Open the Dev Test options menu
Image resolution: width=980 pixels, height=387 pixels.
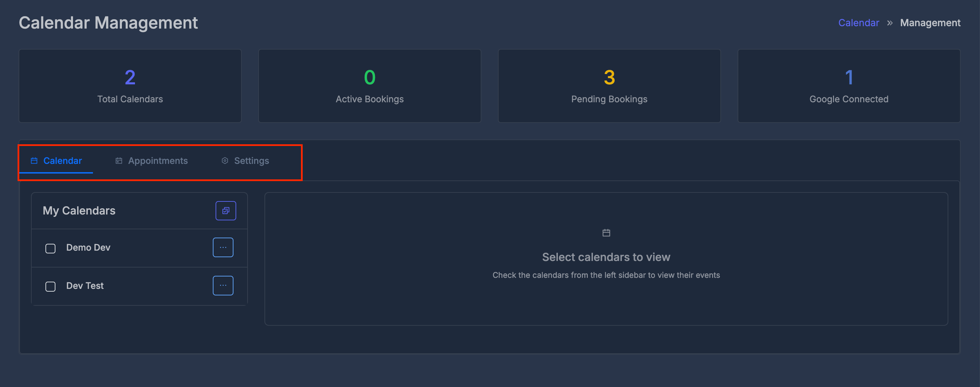[x=223, y=285]
